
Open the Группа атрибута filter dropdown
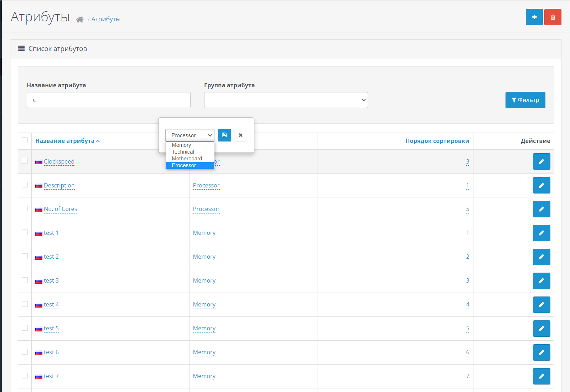click(286, 100)
